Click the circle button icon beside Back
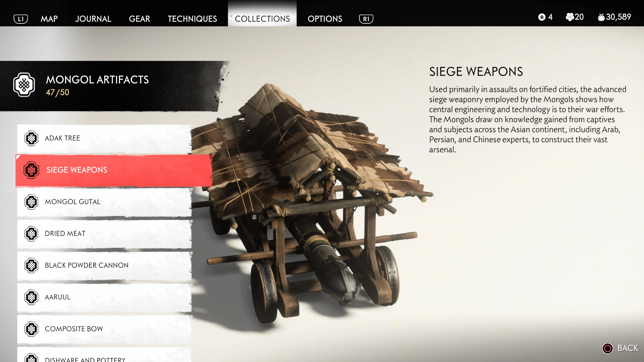 (x=607, y=348)
